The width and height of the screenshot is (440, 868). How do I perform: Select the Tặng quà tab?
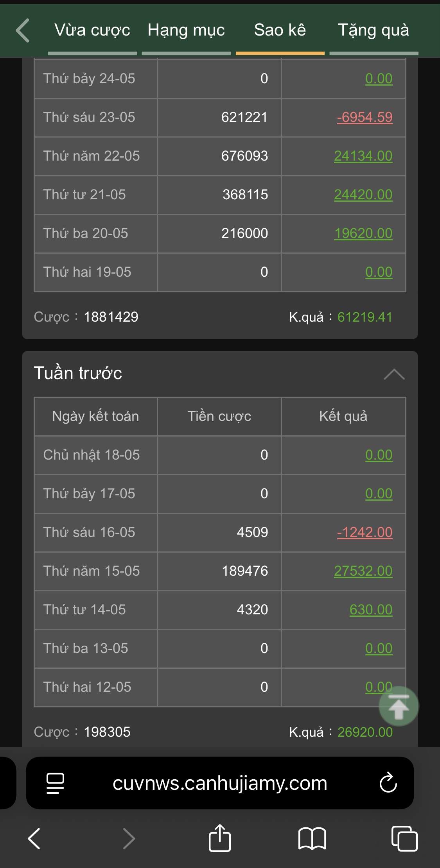tap(374, 30)
